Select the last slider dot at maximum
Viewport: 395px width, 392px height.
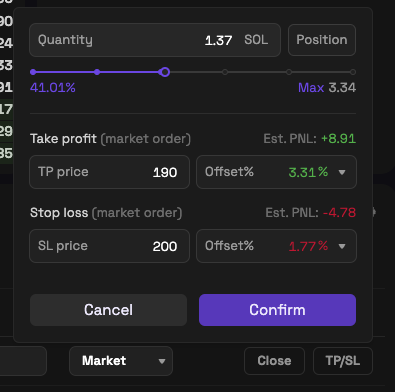353,72
